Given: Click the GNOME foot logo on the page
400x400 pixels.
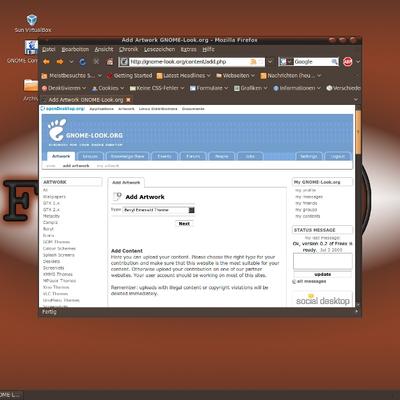Looking at the screenshot, I should click(56, 130).
